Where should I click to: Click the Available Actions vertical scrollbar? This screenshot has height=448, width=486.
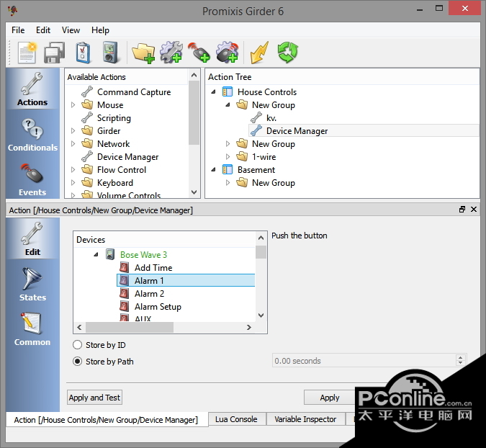point(194,134)
